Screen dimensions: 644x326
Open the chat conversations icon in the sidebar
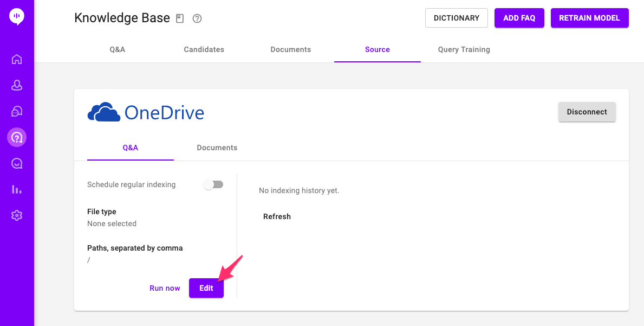point(17,111)
